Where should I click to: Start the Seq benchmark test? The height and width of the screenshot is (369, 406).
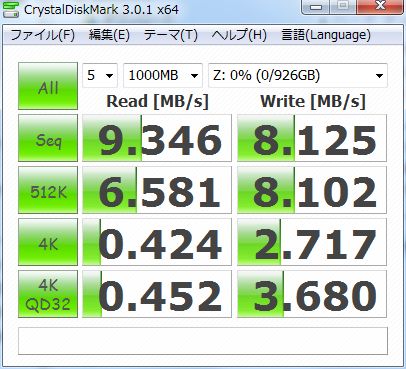pos(48,138)
